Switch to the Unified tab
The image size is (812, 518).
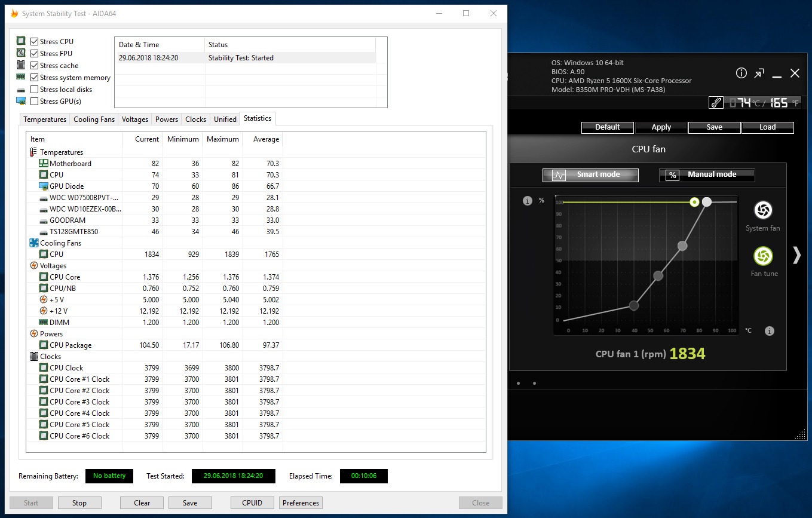[225, 119]
